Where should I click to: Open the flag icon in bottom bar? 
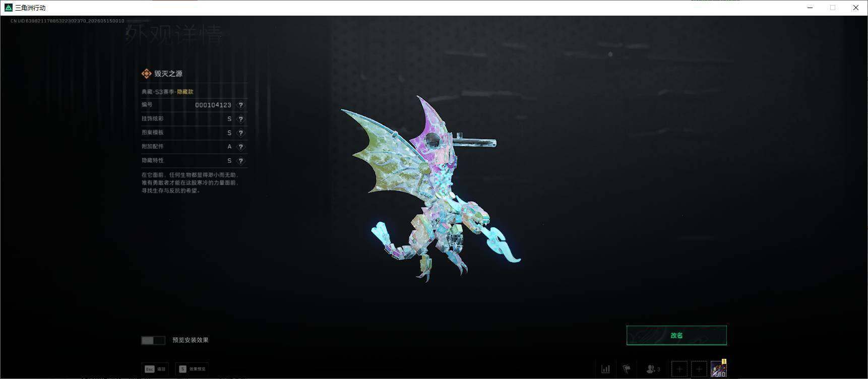pyautogui.click(x=627, y=369)
